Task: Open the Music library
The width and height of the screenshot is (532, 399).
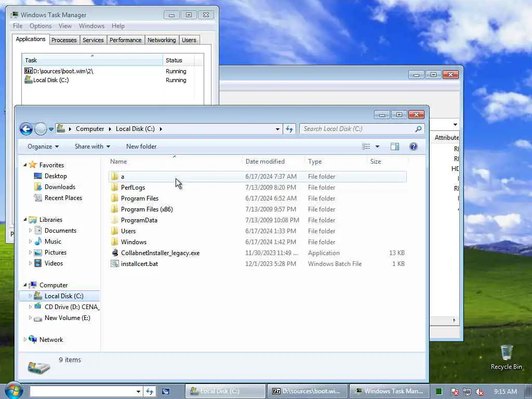Action: 52,242
